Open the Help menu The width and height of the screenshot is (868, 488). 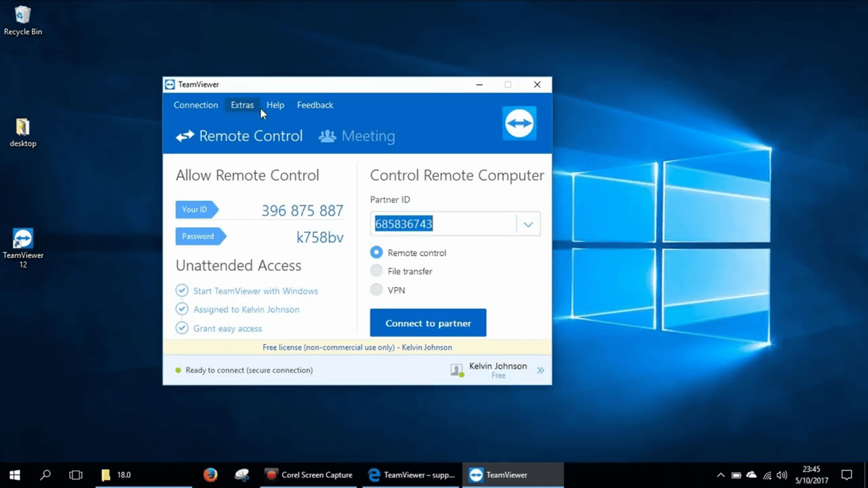(275, 105)
